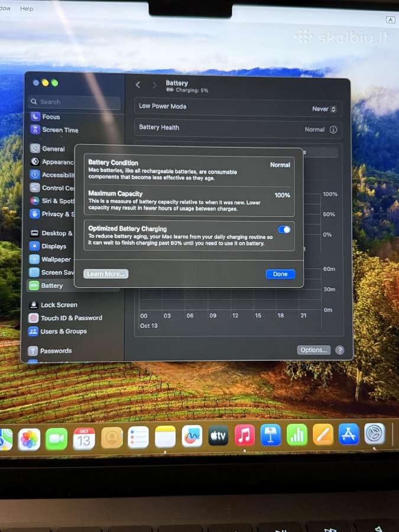This screenshot has width=399, height=532.
Task: Select the Battery sidebar item
Action: tap(50, 286)
